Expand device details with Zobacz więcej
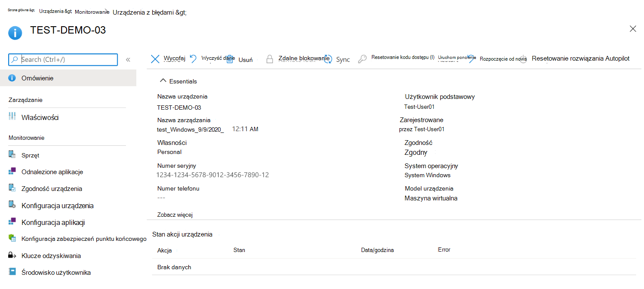The width and height of the screenshot is (644, 289). (x=175, y=214)
